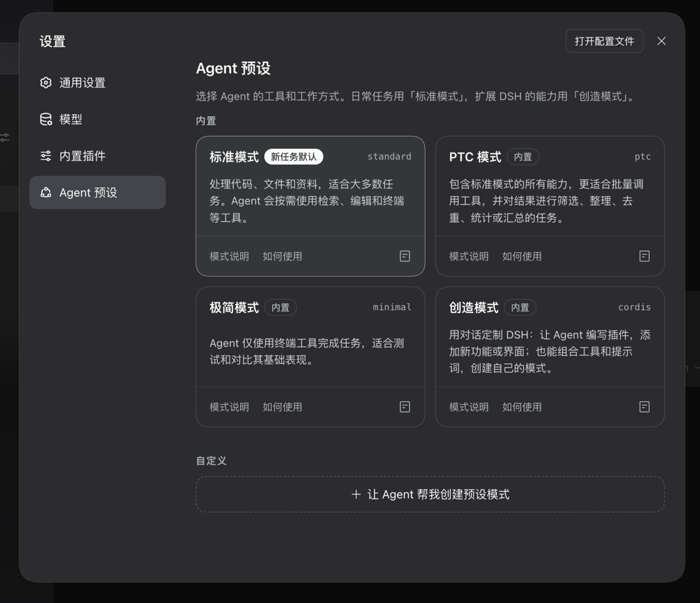Click the Agent 预设 sidebar icon
This screenshot has width=700, height=603.
45,193
